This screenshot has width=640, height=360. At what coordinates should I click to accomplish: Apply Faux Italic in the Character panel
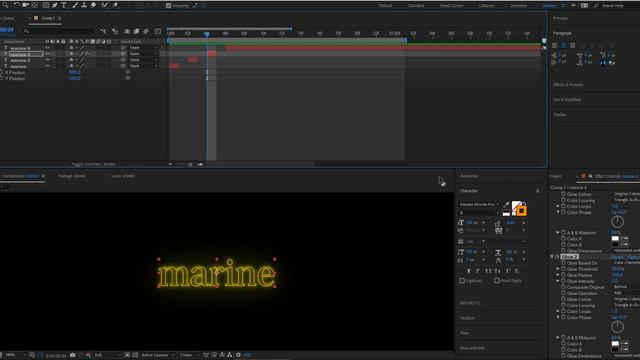[478, 271]
